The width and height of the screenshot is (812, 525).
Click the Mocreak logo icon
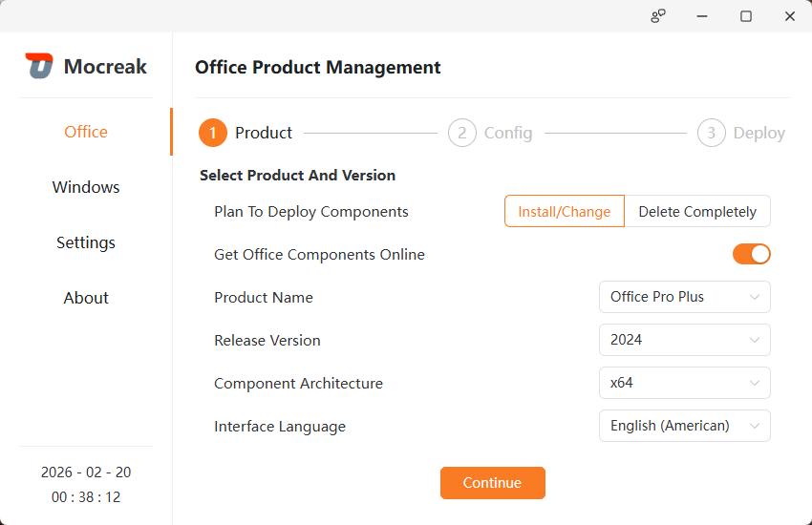point(39,66)
